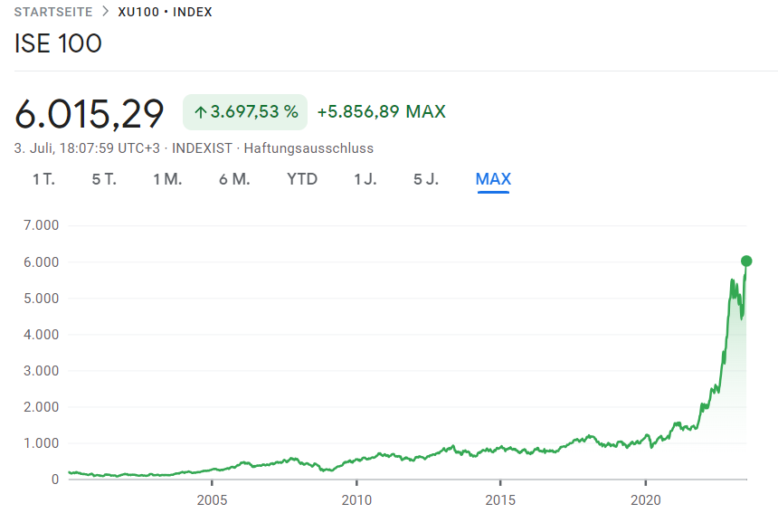
Task: Switch chart to 6 M. range
Action: (x=234, y=179)
